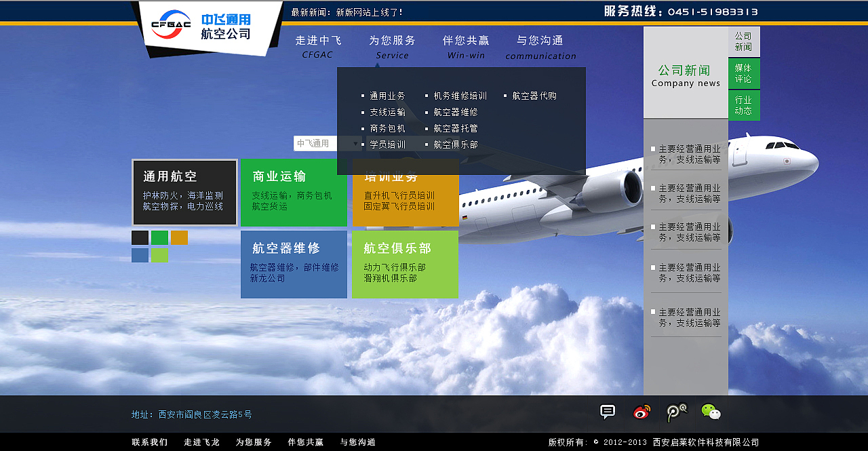
Task: Click the 与您沟通 footer link
Action: click(x=357, y=442)
